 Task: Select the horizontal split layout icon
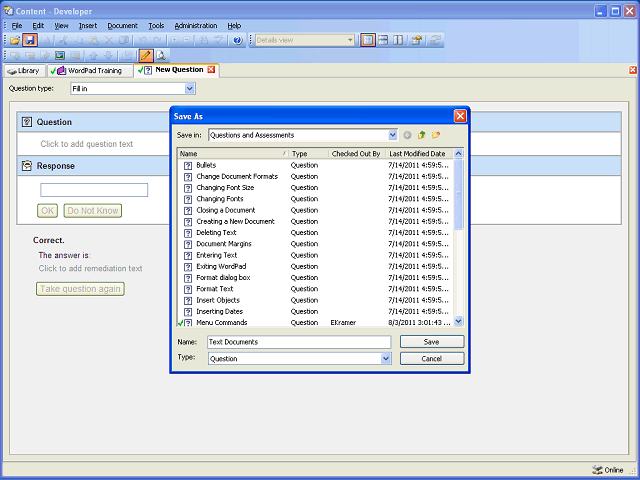click(x=383, y=40)
